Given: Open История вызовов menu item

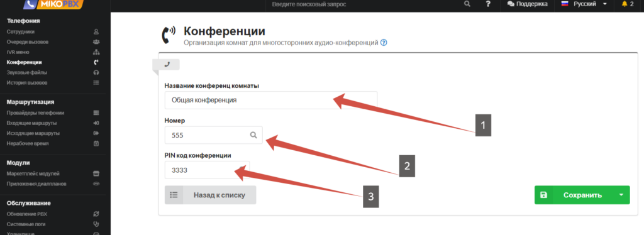Looking at the screenshot, I should click(26, 83).
